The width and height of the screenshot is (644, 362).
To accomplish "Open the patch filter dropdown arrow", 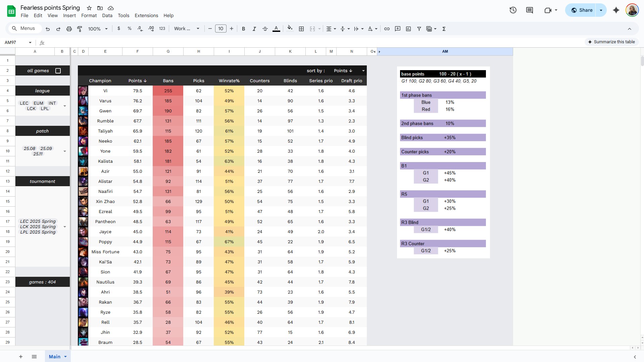I will coord(65,151).
